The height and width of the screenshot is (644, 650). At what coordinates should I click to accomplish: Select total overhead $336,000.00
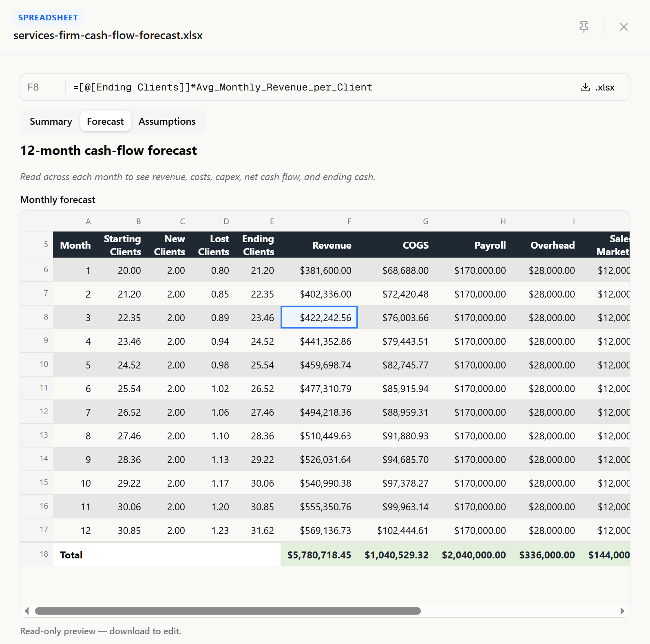click(547, 555)
